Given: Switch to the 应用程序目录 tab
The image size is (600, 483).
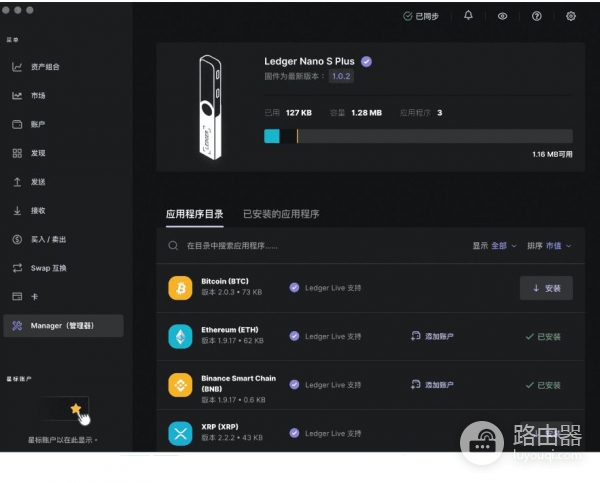Looking at the screenshot, I should 195,214.
